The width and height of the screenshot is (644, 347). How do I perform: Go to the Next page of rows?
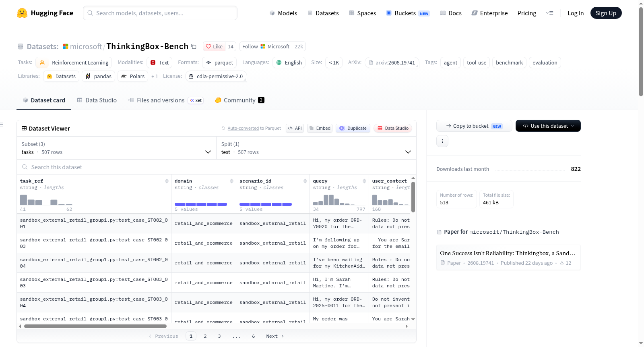click(x=275, y=336)
